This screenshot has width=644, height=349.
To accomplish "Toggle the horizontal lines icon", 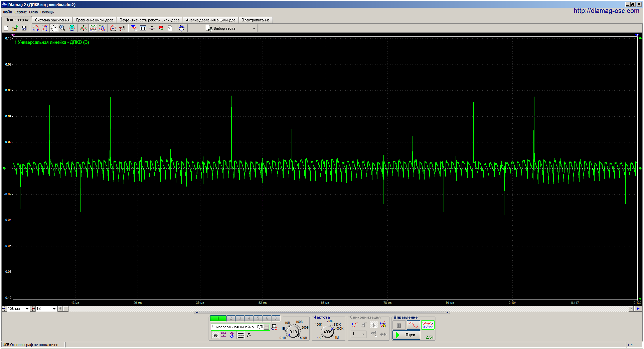I will (x=240, y=335).
